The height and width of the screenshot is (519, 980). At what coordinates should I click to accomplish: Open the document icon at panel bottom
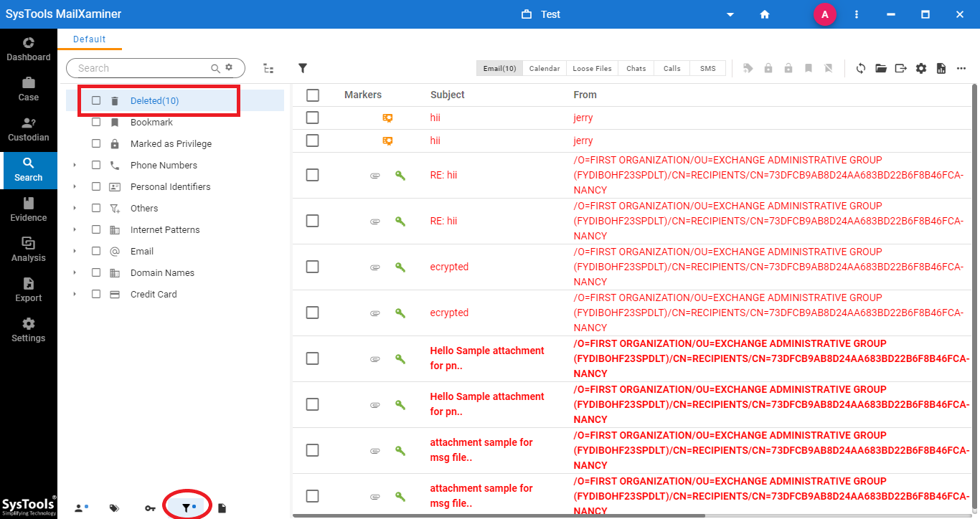(x=222, y=508)
